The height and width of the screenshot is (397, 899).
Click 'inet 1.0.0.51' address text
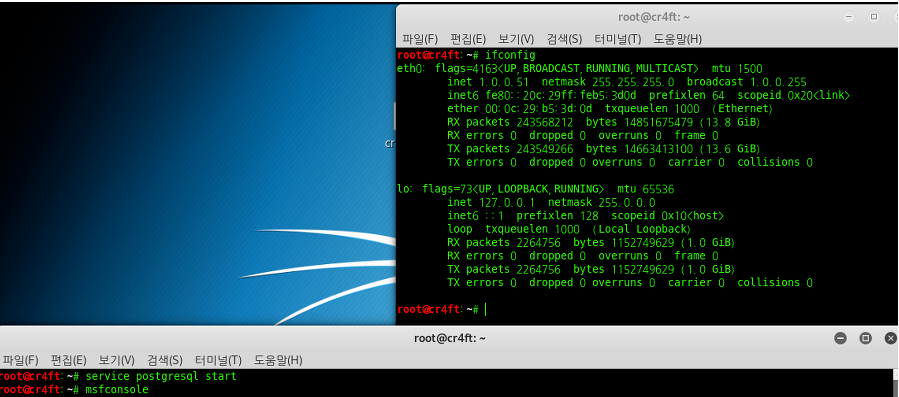click(488, 82)
